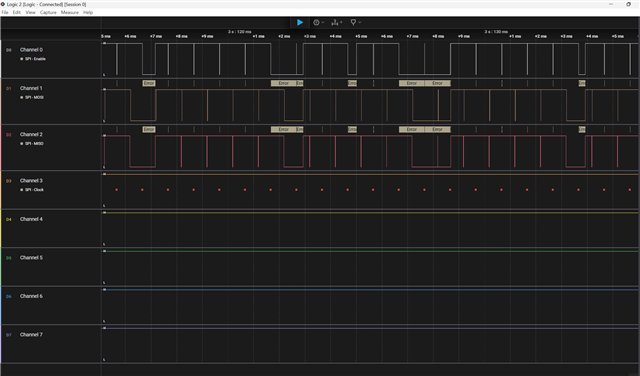The width and height of the screenshot is (640, 376).
Task: Add a measurement using the measurement tool icon
Action: pyautogui.click(x=335, y=22)
